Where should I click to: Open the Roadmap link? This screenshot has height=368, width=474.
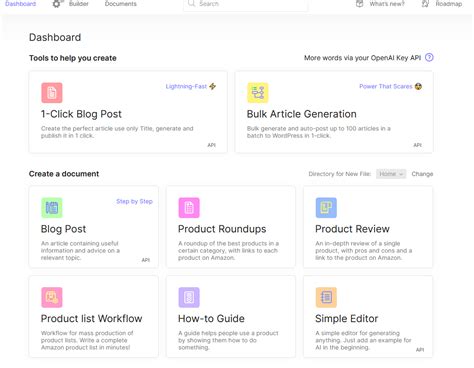449,4
